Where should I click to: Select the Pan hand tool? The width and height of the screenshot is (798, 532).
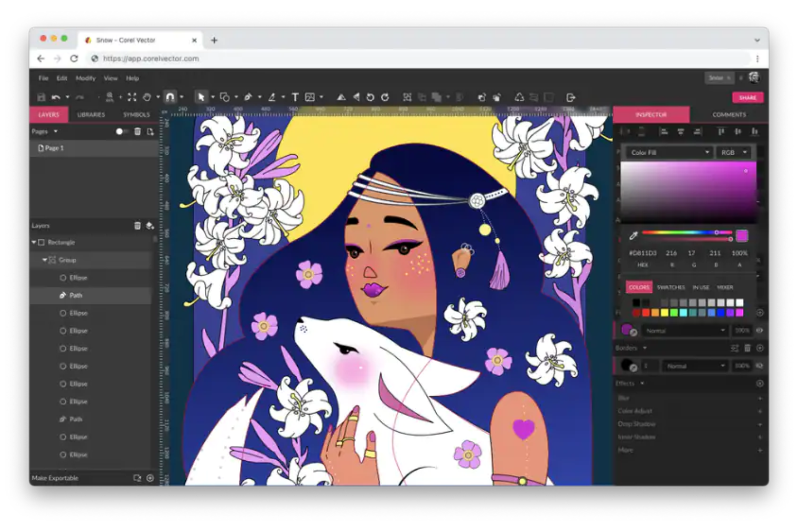coord(147,98)
